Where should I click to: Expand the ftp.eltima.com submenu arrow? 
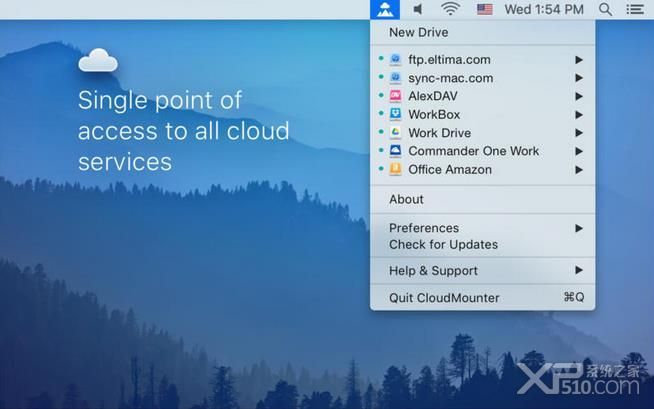579,60
